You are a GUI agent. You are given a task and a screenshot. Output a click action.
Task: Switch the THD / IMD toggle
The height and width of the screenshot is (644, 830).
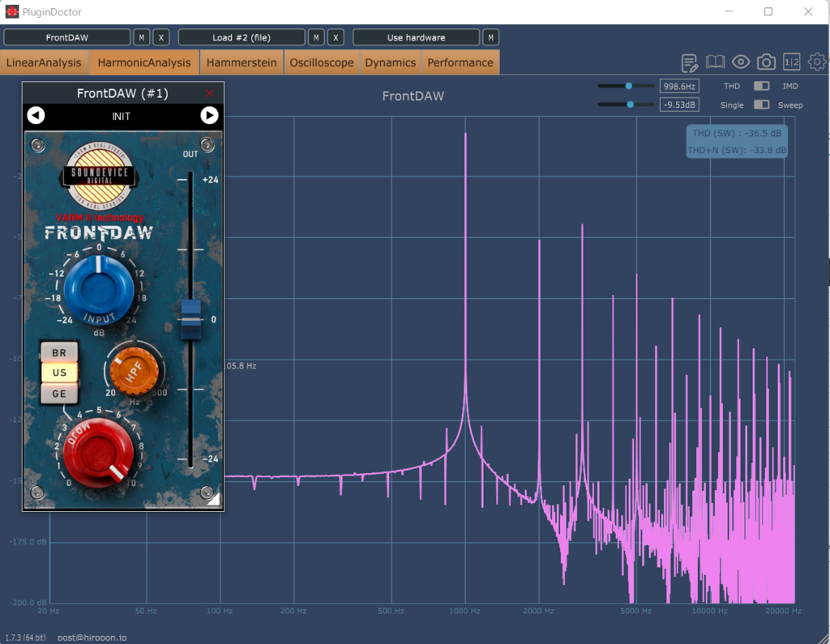click(x=762, y=86)
